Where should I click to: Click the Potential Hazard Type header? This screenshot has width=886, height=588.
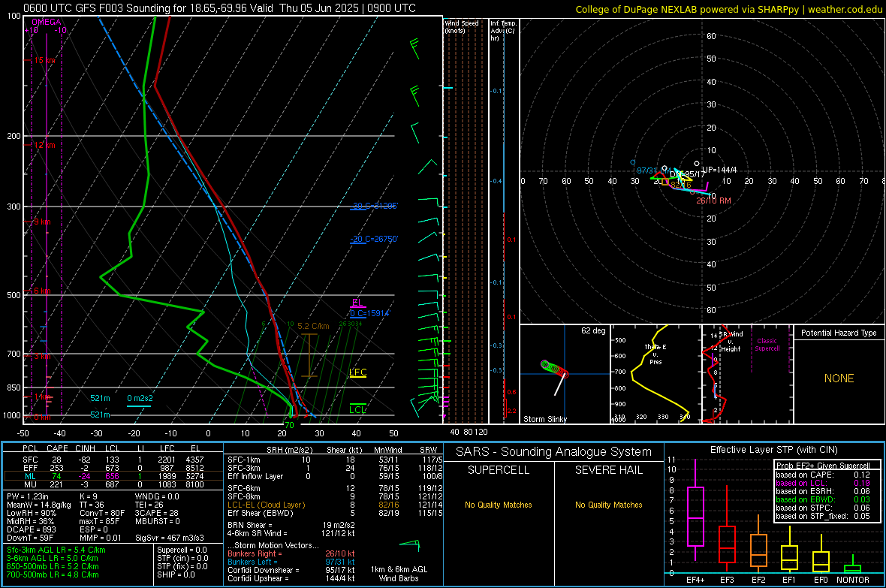pos(839,333)
